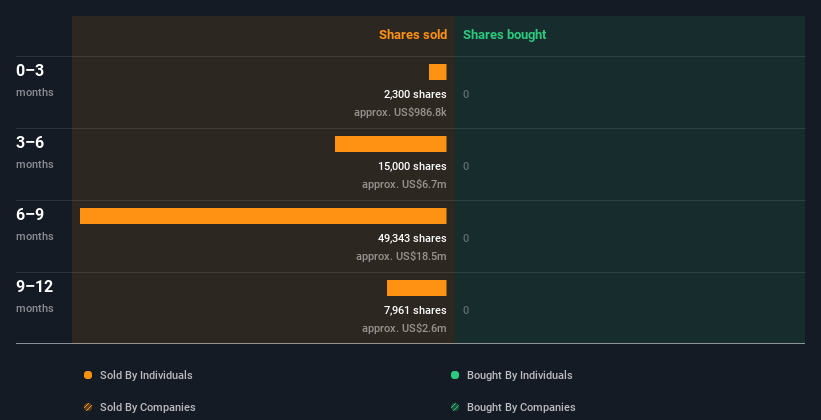
Task: Select the 3–6 months row label
Action: click(x=35, y=152)
